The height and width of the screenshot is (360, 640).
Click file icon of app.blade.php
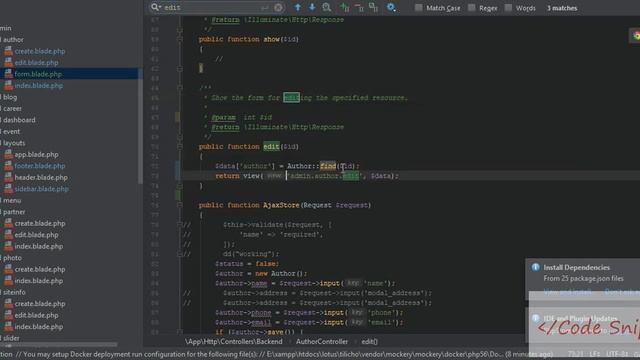8,154
